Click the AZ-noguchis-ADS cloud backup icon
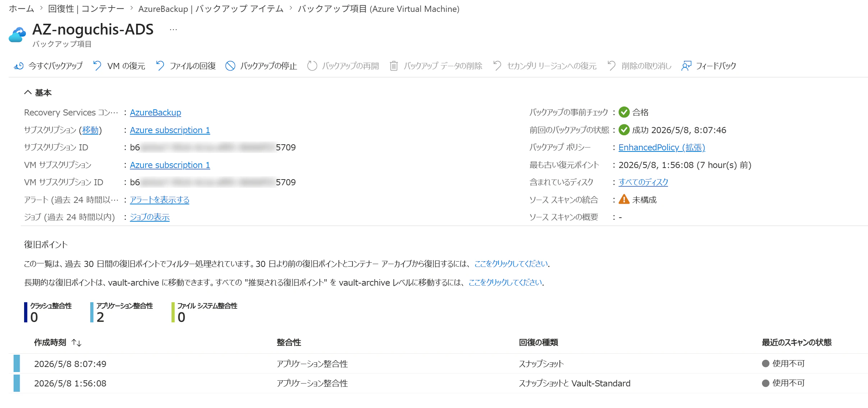Viewport: 868px width, 408px height. [17, 35]
